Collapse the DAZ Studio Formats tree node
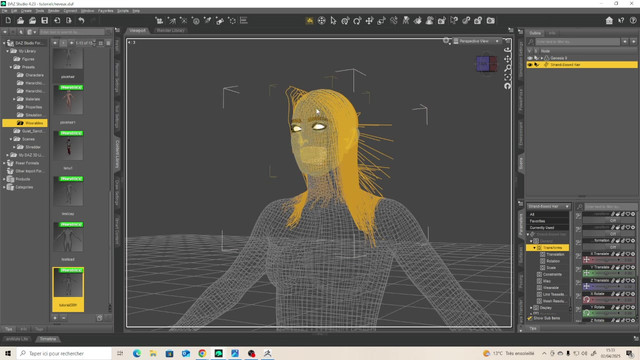Screen dimensions: 640x360 coord(4,43)
